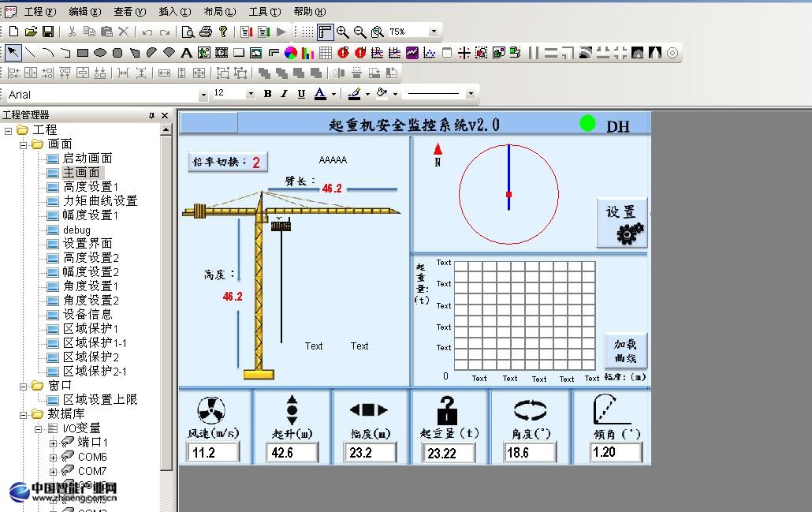Select the text label tool

(187, 53)
